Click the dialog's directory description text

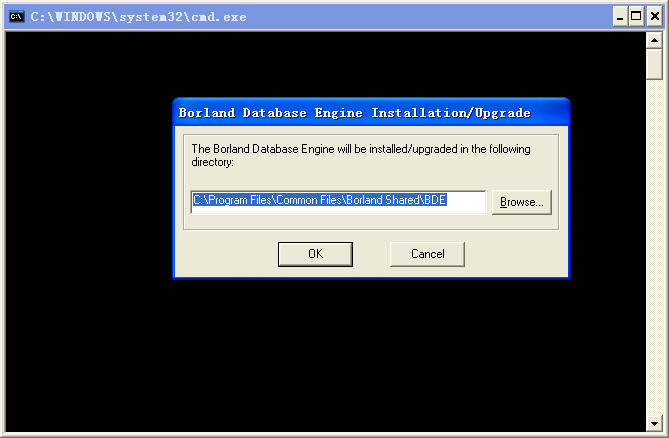coord(361,155)
